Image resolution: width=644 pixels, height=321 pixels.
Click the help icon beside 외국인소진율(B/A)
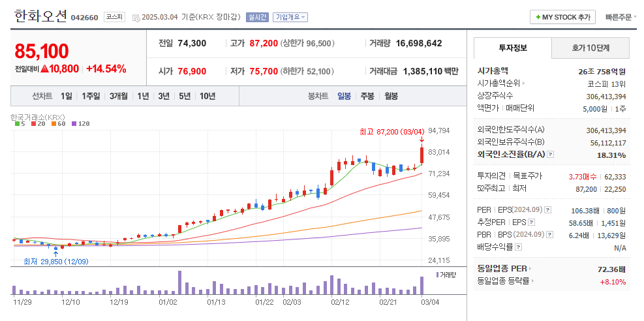pyautogui.click(x=551, y=155)
